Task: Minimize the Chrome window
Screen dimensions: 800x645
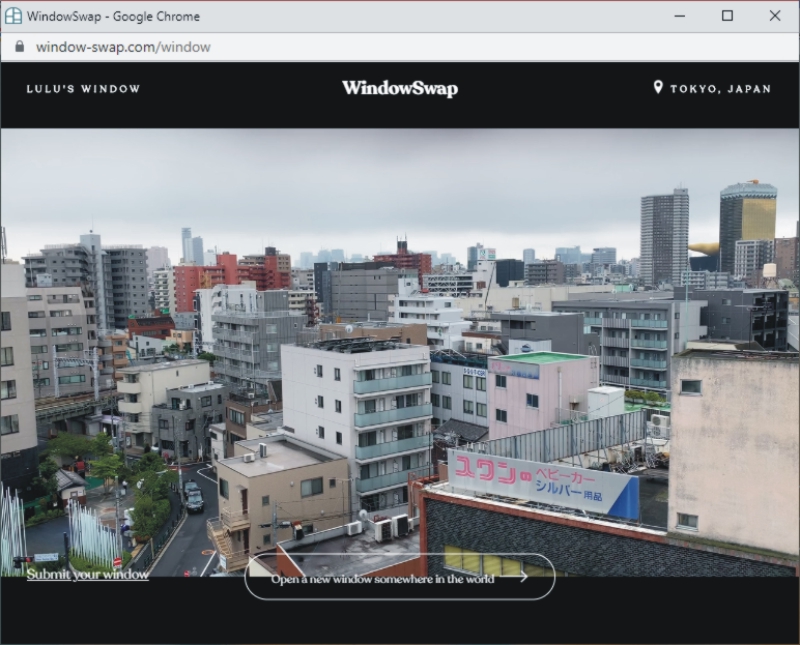Action: click(679, 16)
